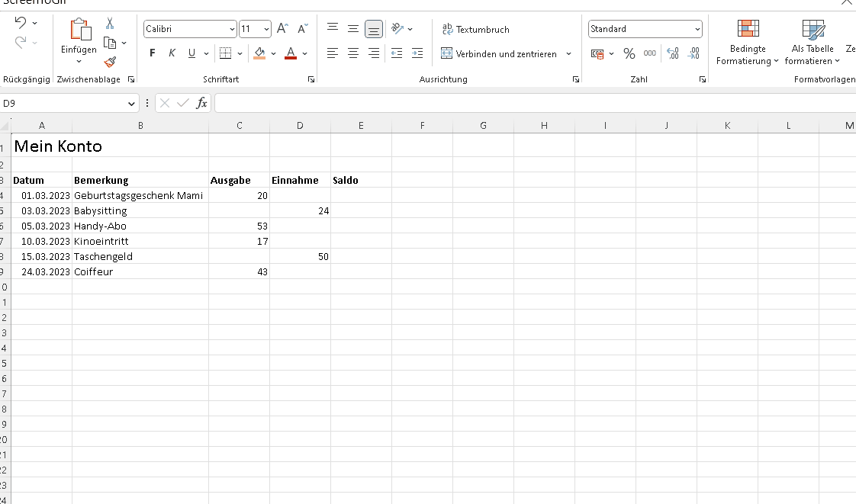Image resolution: width=856 pixels, height=504 pixels.
Task: Click the Rückgängig (undo) icon
Action: tap(20, 21)
